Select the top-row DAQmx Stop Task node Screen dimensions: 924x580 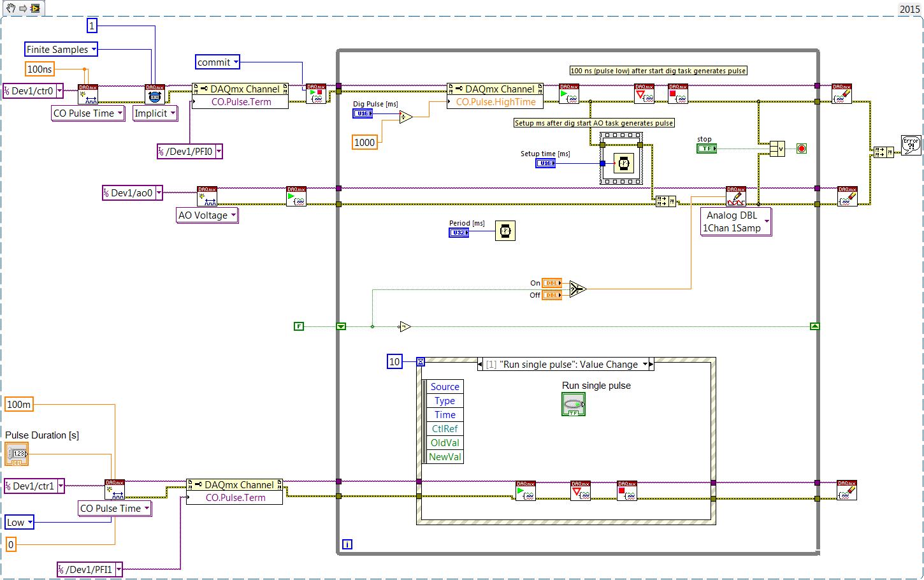pos(678,94)
